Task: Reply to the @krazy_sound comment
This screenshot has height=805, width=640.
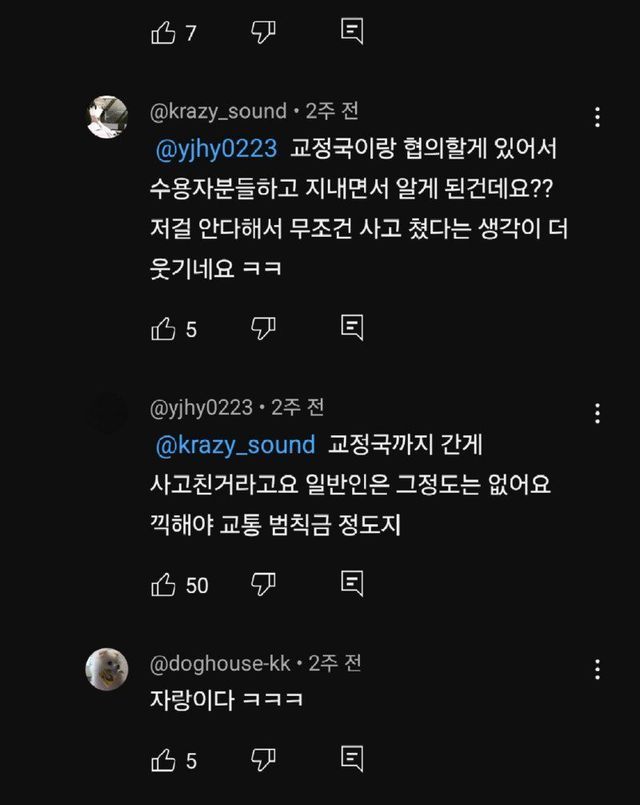Action: click(351, 328)
